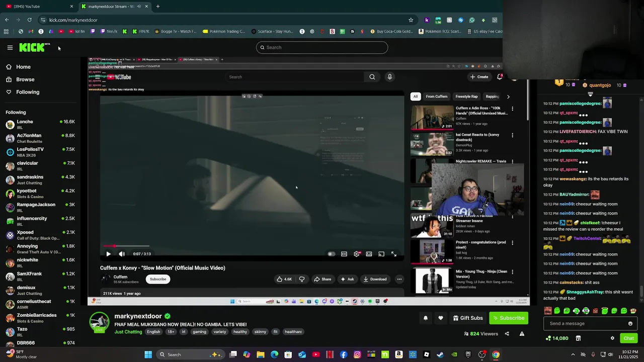Image resolution: width=644 pixels, height=362 pixels.
Task: Click the gaming stream tag
Action: click(x=199, y=332)
